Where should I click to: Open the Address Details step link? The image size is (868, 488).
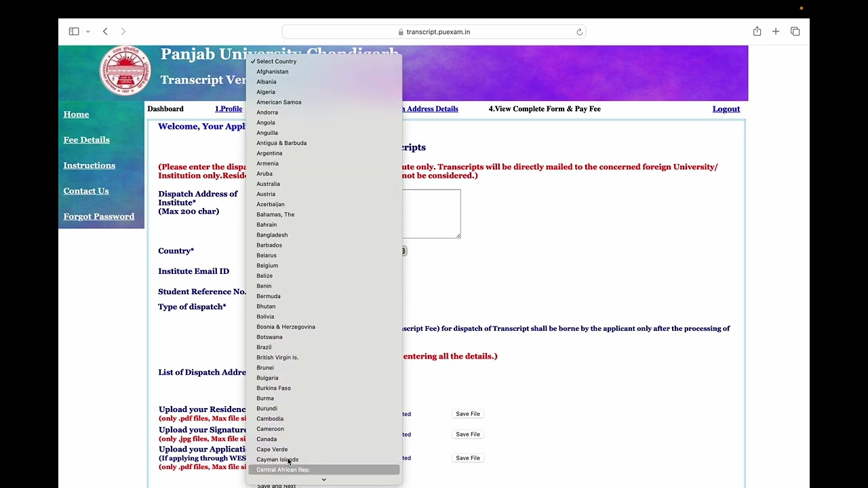tap(430, 109)
